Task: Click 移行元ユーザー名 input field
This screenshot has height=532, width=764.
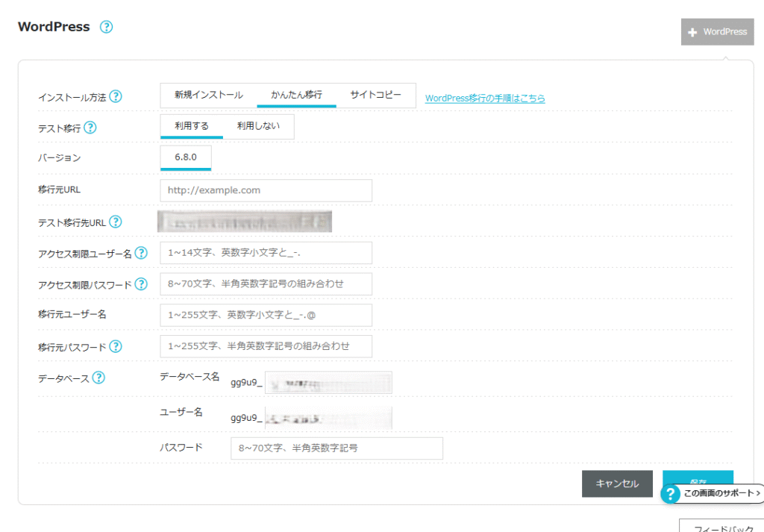Action: [266, 315]
